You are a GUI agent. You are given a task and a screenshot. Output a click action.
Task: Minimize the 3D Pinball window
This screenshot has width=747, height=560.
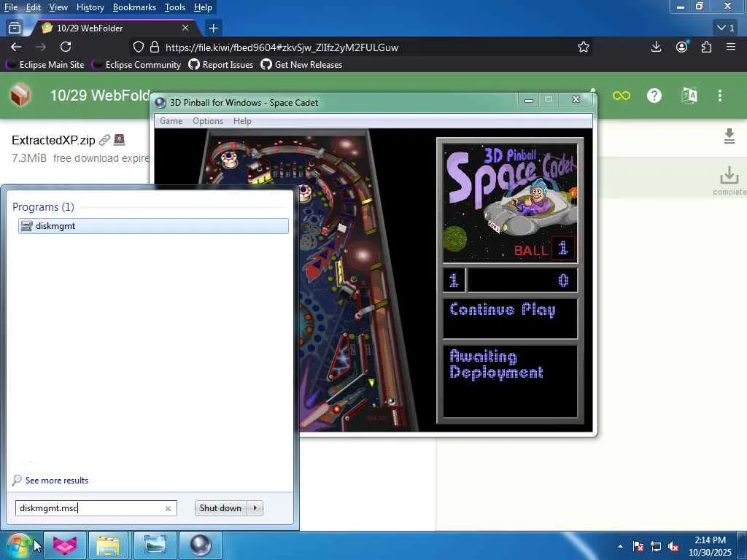click(528, 99)
